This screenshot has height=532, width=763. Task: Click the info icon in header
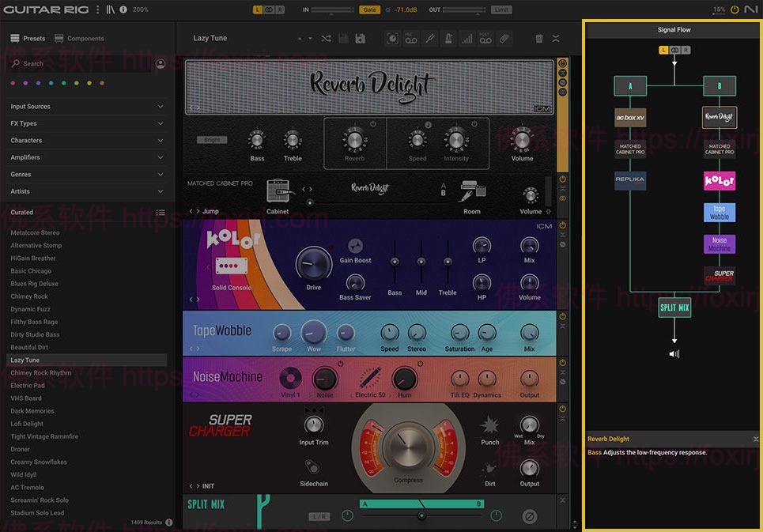tap(123, 9)
